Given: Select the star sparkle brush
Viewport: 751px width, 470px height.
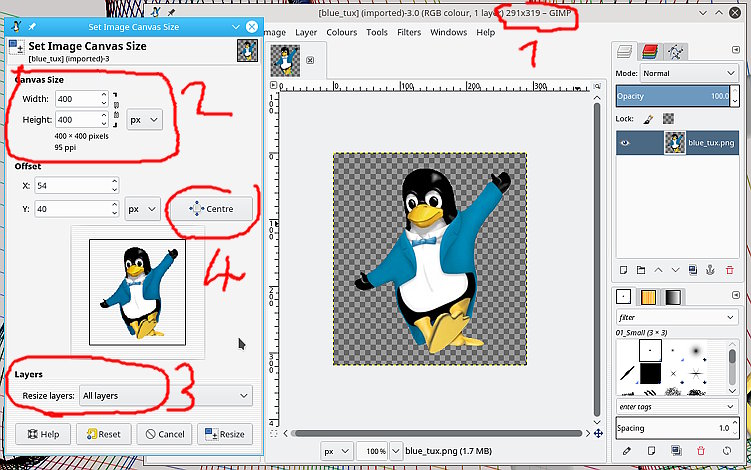Looking at the screenshot, I should click(x=696, y=373).
